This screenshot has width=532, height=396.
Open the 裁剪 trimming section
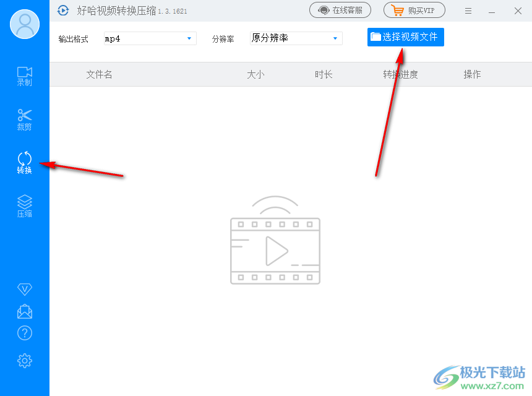tap(24, 120)
